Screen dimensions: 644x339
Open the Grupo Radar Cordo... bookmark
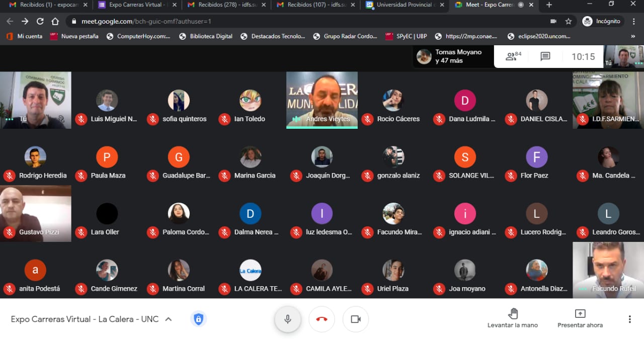345,36
